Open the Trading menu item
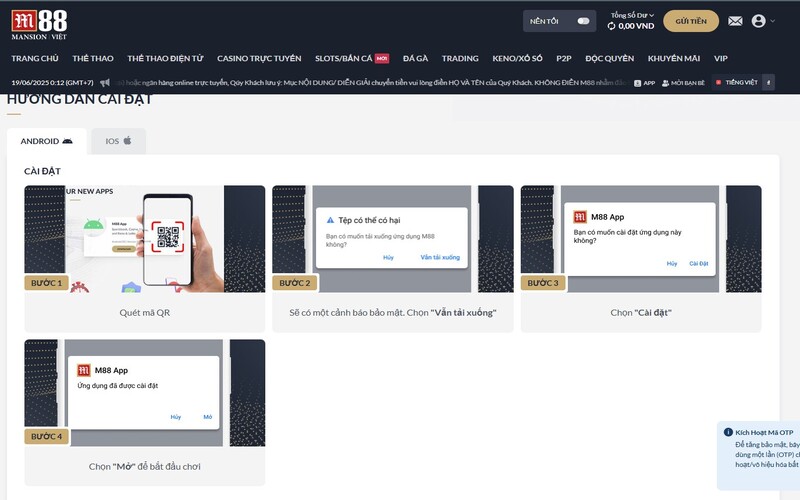800x500 pixels. coord(460,58)
